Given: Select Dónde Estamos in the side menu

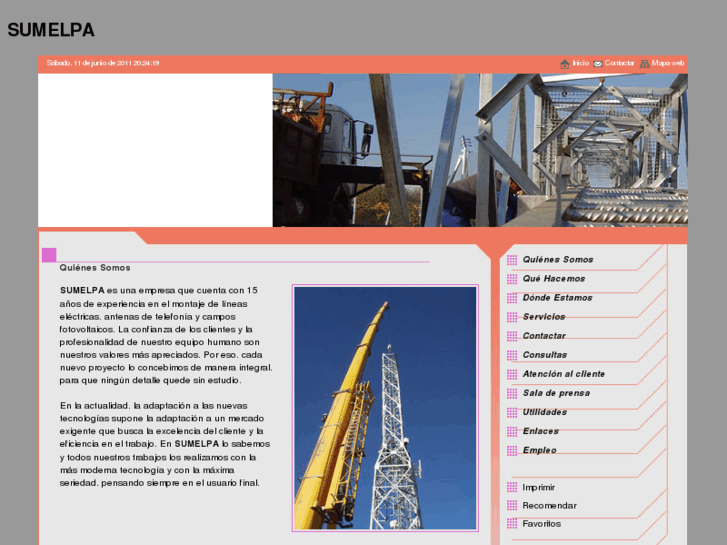Looking at the screenshot, I should coord(557,298).
